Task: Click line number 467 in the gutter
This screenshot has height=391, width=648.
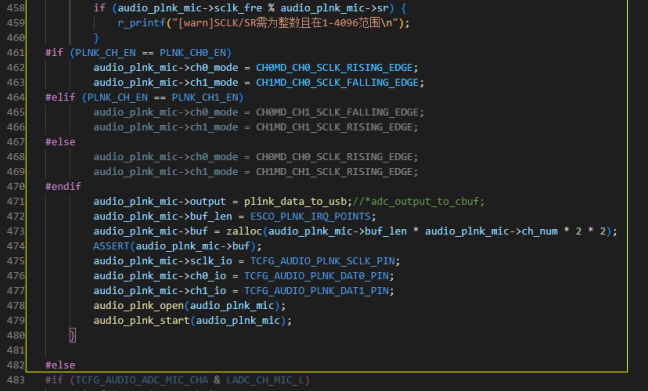Action: pos(16,142)
